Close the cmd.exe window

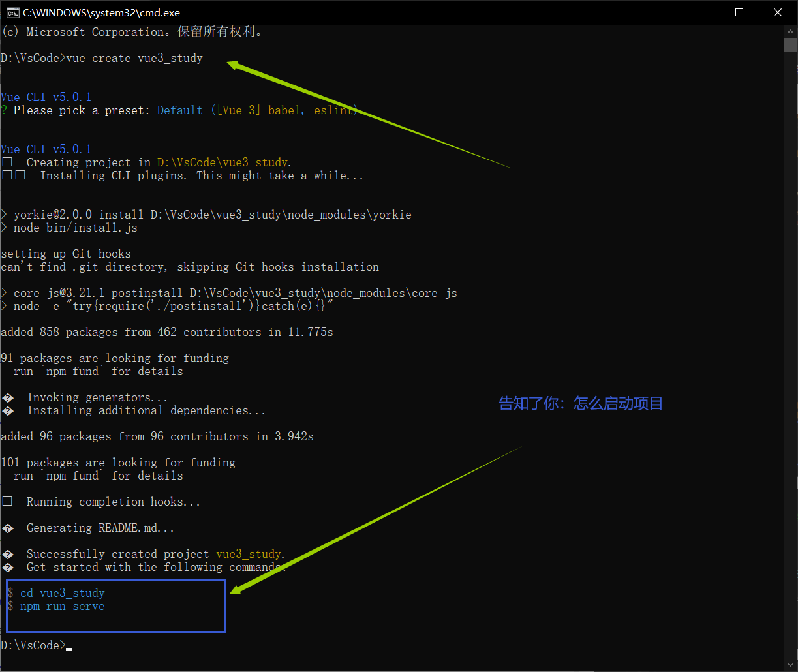(778, 12)
